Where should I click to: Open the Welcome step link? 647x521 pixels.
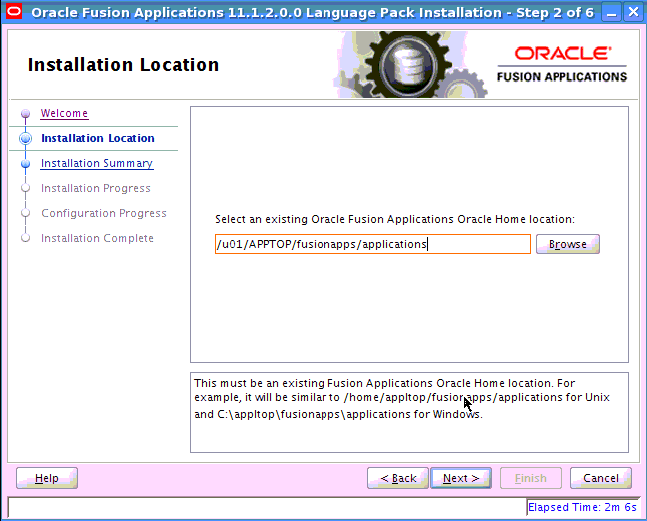[64, 113]
